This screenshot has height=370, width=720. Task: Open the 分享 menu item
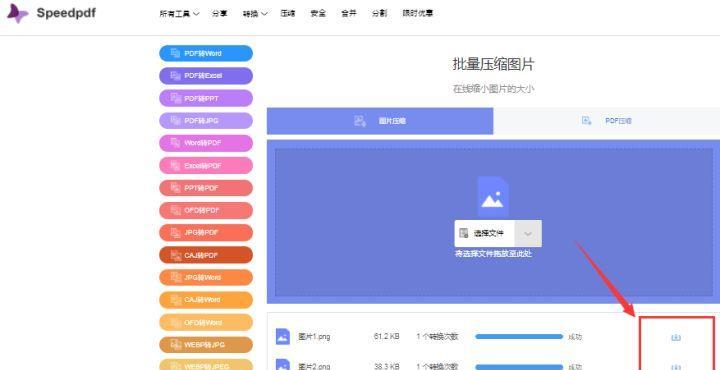[x=219, y=14]
